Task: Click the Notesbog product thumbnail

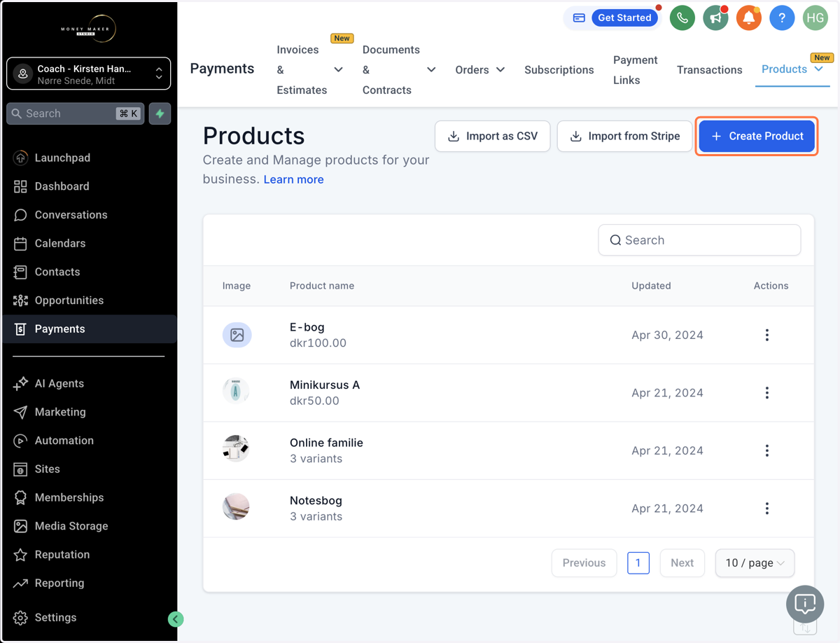Action: click(236, 506)
